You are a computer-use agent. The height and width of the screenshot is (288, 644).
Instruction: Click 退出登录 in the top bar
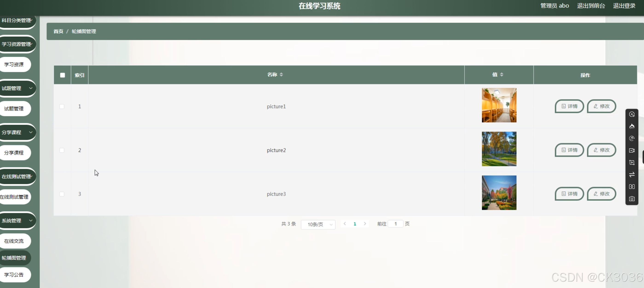[x=624, y=6]
